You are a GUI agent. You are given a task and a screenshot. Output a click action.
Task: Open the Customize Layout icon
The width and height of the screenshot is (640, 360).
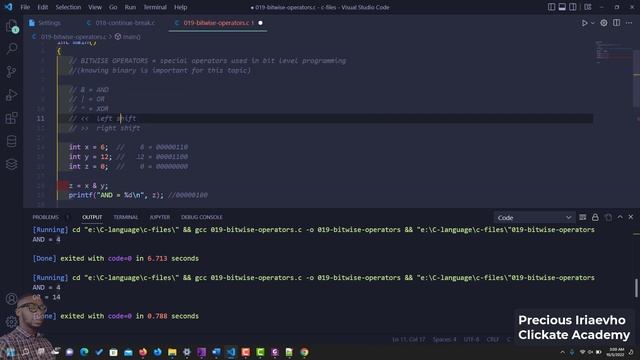coord(588,7)
